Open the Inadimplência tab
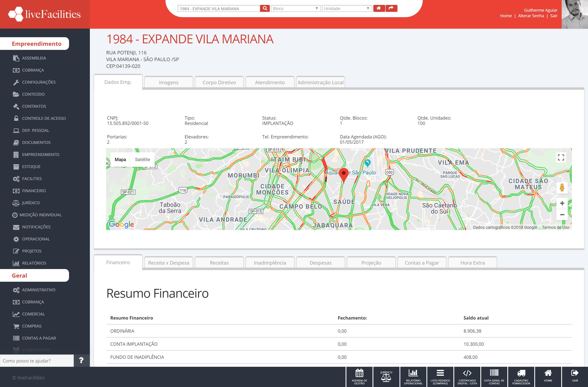 [270, 263]
